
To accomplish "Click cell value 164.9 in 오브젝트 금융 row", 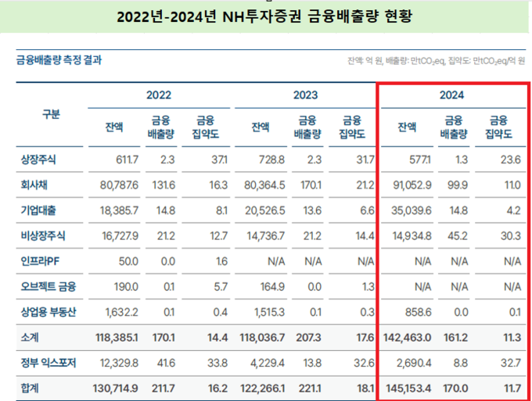I will (x=272, y=287).
